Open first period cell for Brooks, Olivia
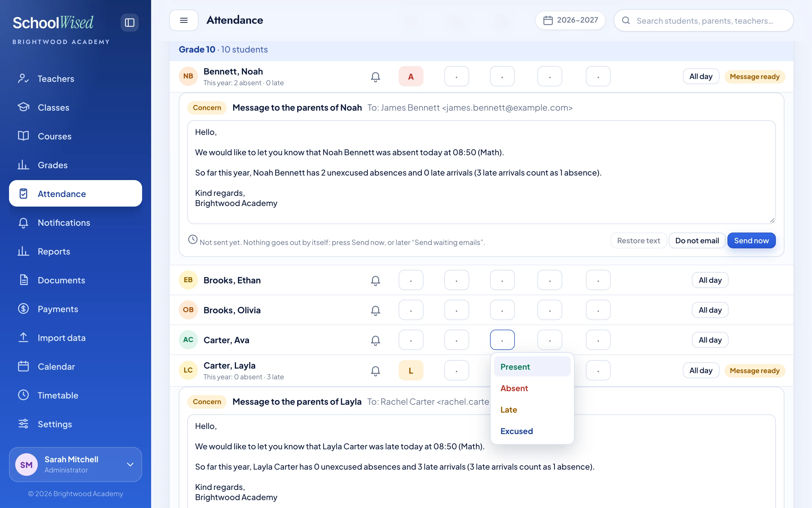812x508 pixels. pyautogui.click(x=411, y=310)
